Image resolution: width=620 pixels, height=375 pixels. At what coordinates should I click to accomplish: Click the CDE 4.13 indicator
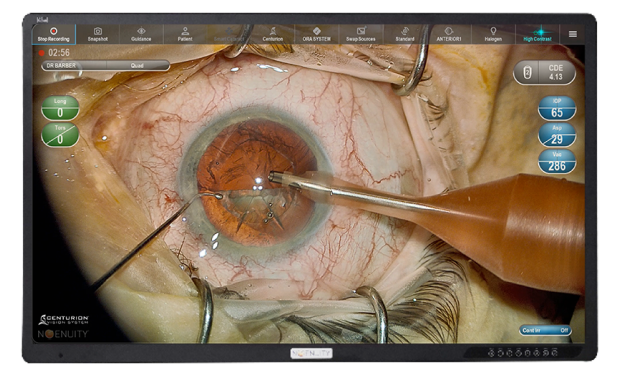click(x=544, y=73)
